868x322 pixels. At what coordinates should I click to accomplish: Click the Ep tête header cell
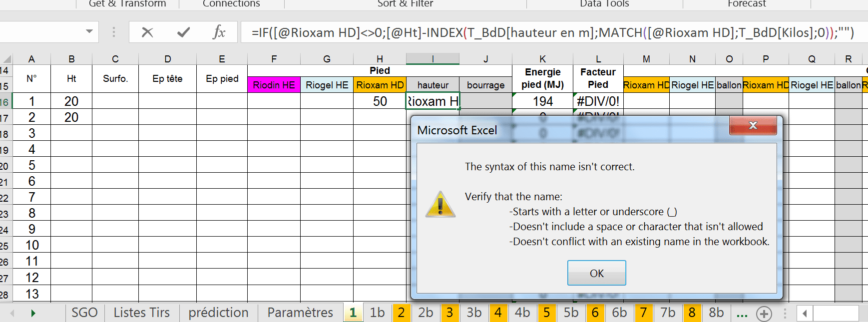coord(167,78)
